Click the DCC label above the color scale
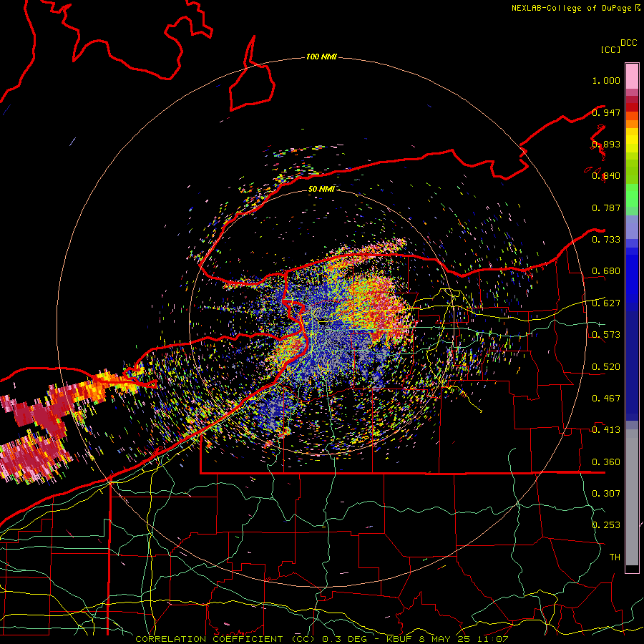This screenshot has width=644, height=644. (x=629, y=43)
